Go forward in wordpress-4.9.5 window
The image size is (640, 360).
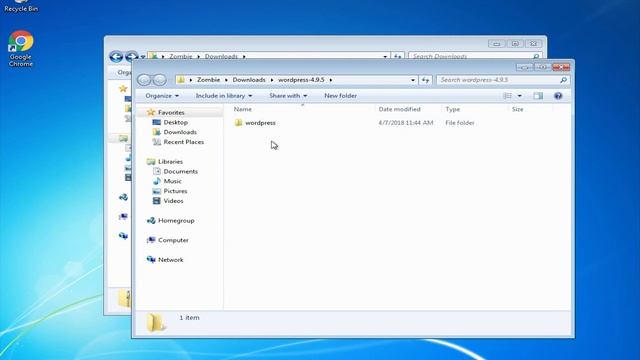(x=160, y=80)
